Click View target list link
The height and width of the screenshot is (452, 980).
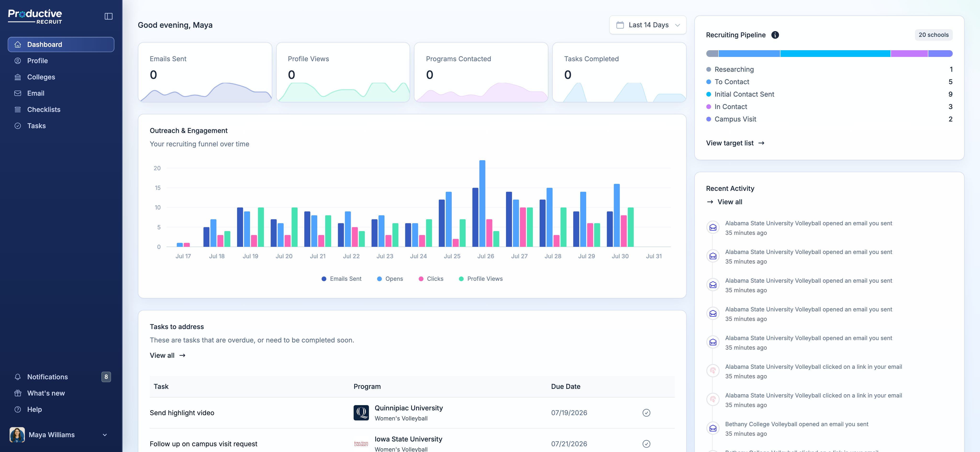(x=735, y=143)
